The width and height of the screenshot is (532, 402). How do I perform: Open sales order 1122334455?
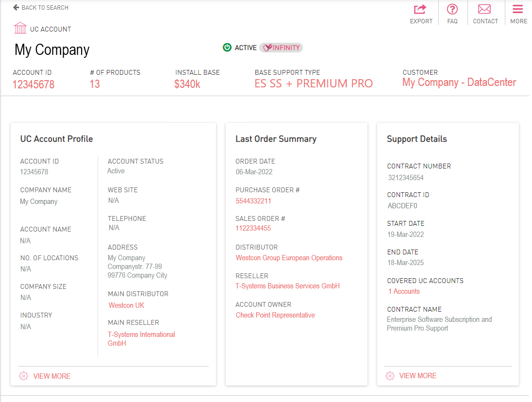[253, 228]
